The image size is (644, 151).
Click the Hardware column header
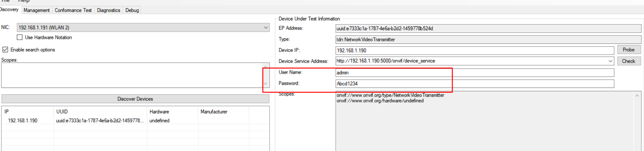(x=172, y=112)
